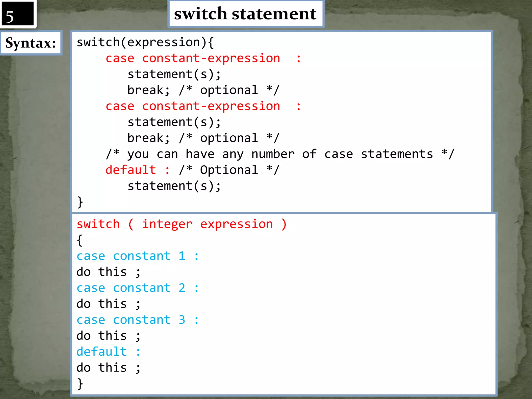
Task: Click the last 'do this ;' line
Action: pos(108,368)
